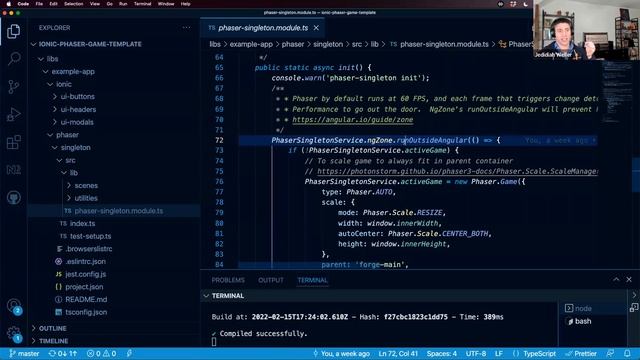
Task: Open the Help menu
Action: 186,4
